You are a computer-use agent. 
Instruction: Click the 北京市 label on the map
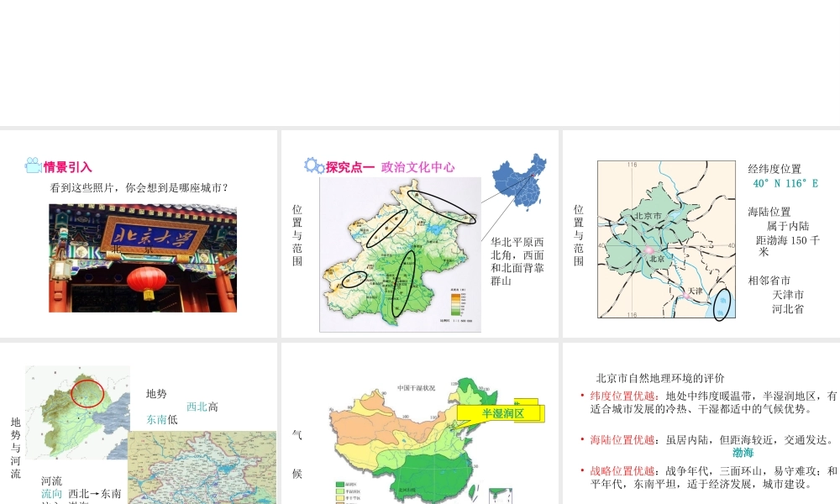pos(648,216)
